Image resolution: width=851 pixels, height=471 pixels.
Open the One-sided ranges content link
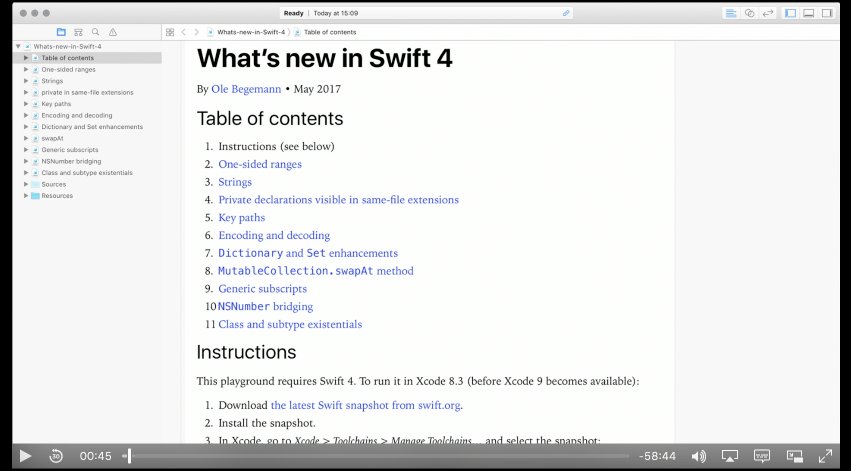(260, 164)
